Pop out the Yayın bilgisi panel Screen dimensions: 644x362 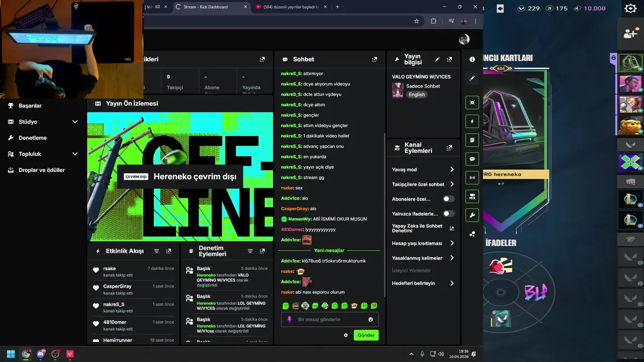tap(449, 59)
